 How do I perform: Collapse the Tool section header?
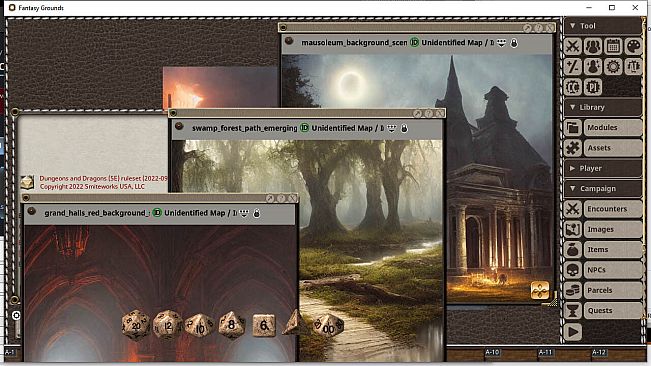tap(602, 26)
